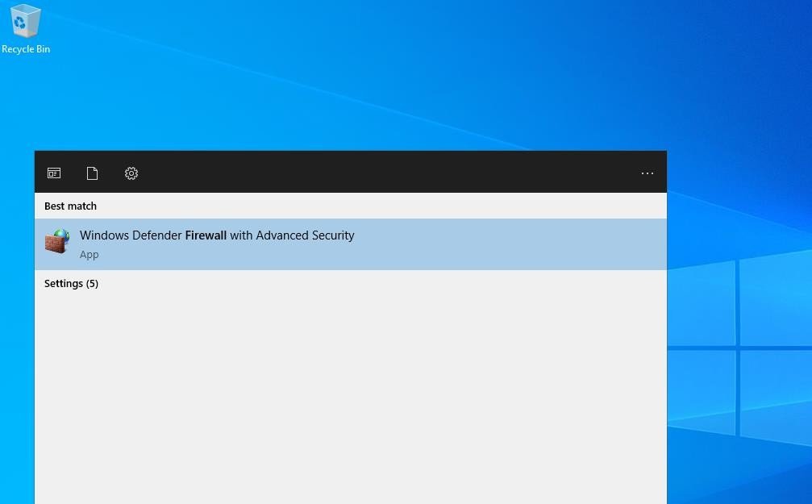Click the Best match heading
Screen dimensions: 812x504
[70, 206]
